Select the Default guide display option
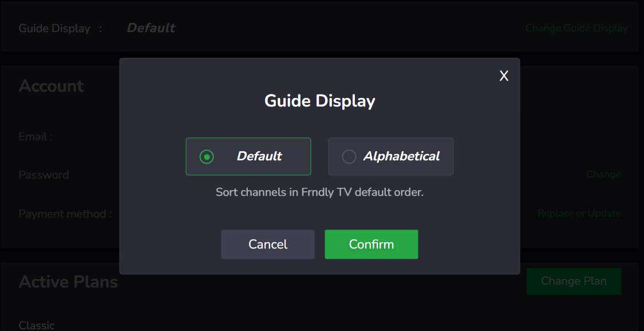The width and height of the screenshot is (644, 331). 248,156
